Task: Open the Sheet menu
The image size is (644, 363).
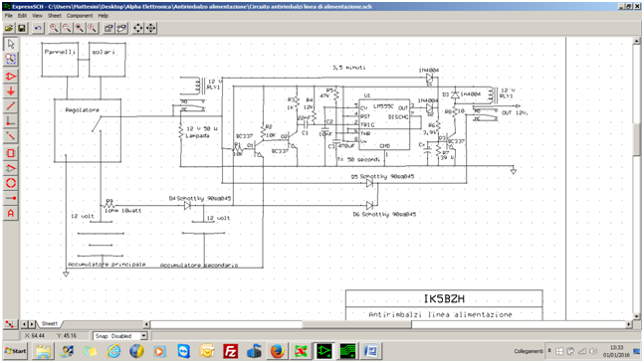Action: [54, 16]
